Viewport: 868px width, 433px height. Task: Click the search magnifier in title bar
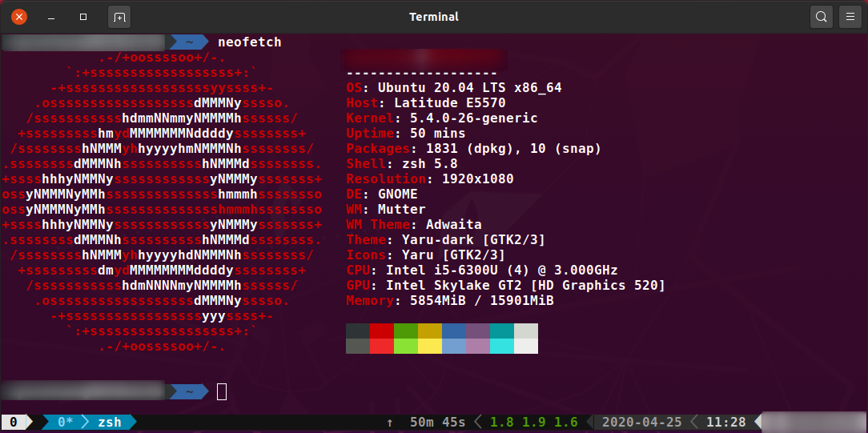point(821,17)
